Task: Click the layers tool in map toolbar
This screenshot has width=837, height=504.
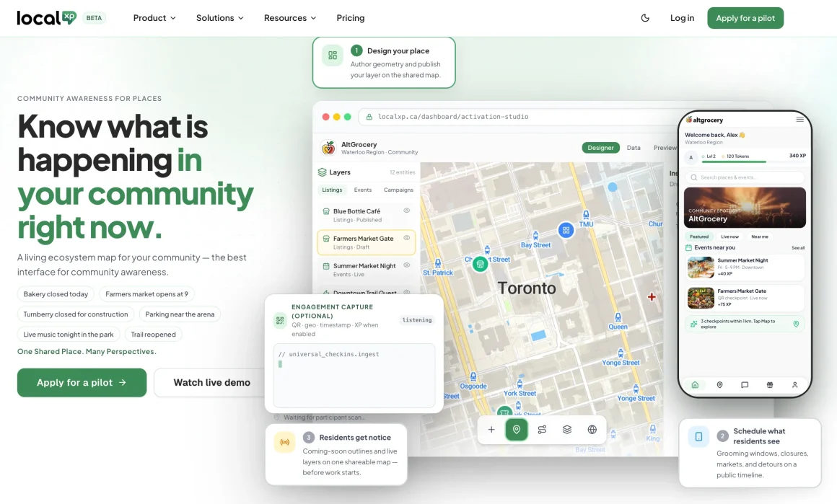Action: pos(567,429)
